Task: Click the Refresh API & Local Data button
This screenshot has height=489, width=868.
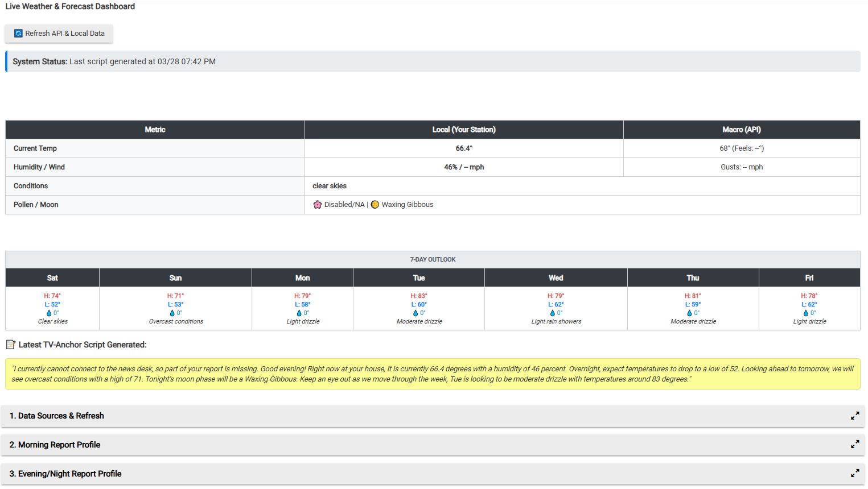Action: coord(59,34)
